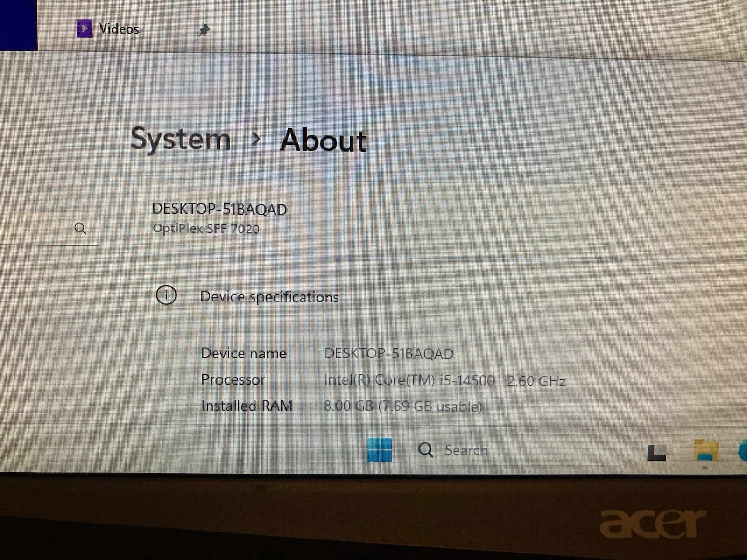
Task: Click the breadcrumb chevron between System and About
Action: 255,139
